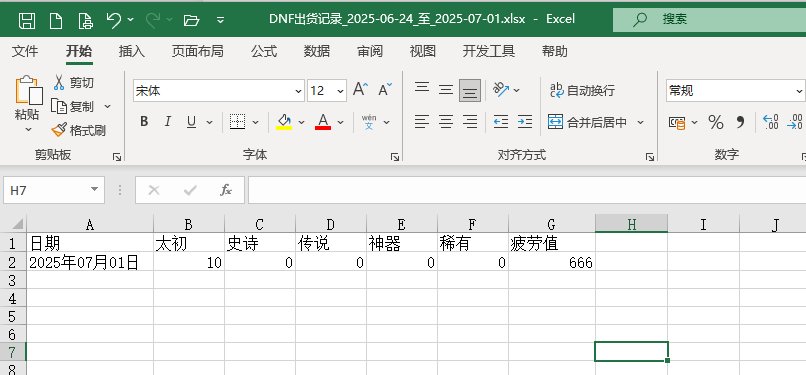Image resolution: width=806 pixels, height=375 pixels.
Task: Undo the last action
Action: point(114,20)
